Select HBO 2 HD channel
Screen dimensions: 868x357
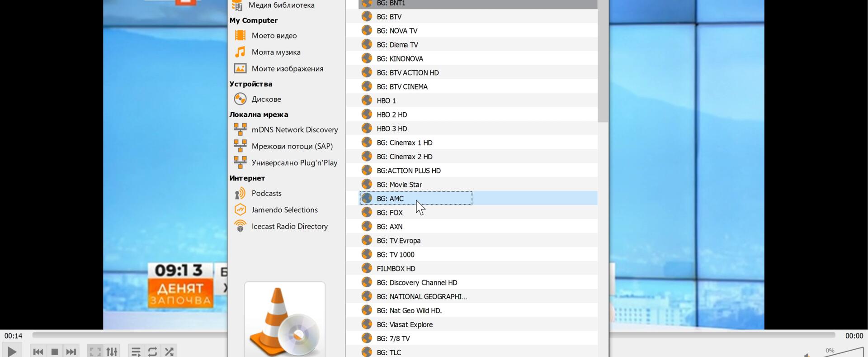pos(392,115)
